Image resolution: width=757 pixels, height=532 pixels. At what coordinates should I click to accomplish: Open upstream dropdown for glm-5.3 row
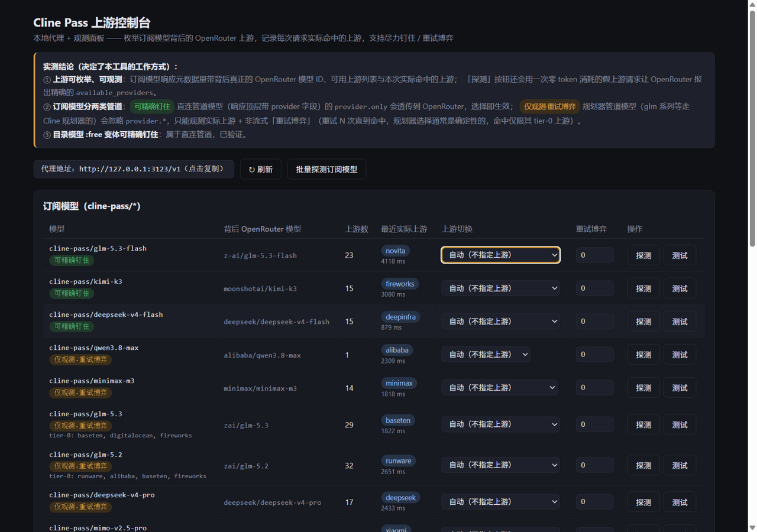click(x=500, y=424)
